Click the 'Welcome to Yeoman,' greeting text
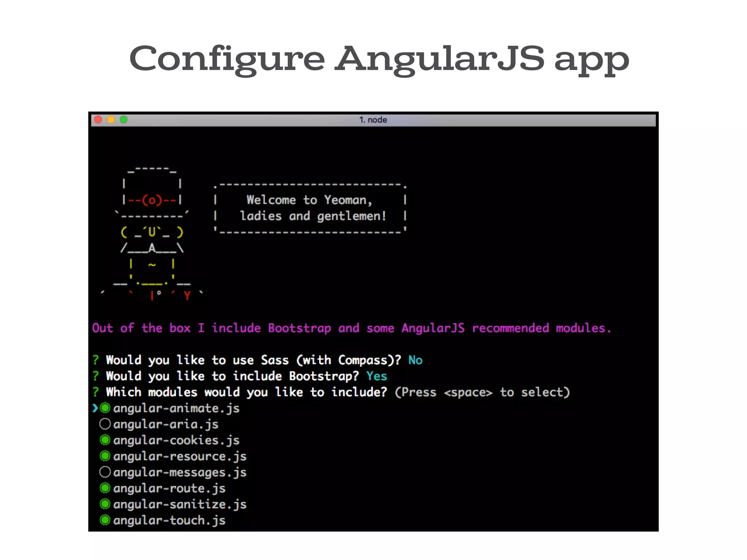 click(309, 200)
